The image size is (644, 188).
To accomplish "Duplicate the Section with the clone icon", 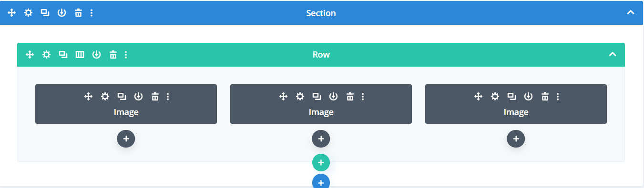I will [45, 13].
